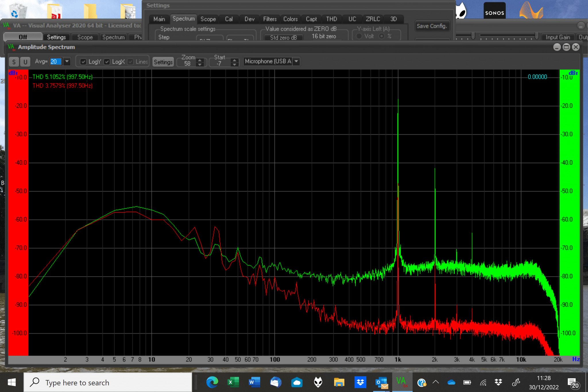Viewport: 588px width, 392px height.
Task: Click Settings button in Visual Analyser main toolbar
Action: tap(56, 37)
